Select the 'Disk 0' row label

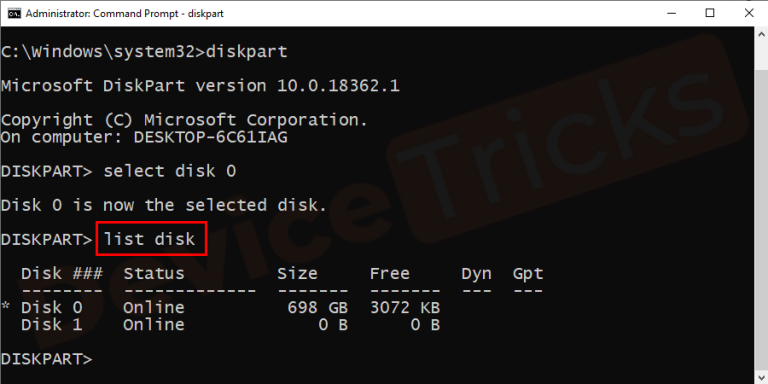click(52, 308)
